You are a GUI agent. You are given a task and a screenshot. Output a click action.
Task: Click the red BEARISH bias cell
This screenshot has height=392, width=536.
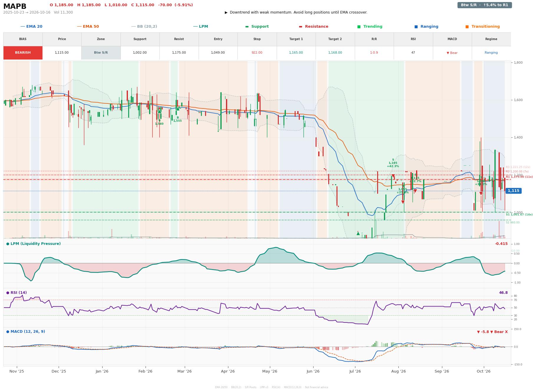pos(23,53)
